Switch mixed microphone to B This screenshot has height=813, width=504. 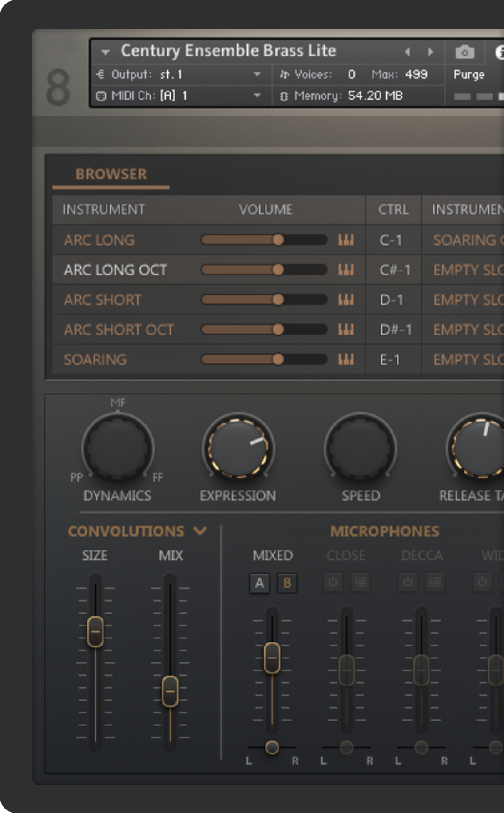pos(287,583)
